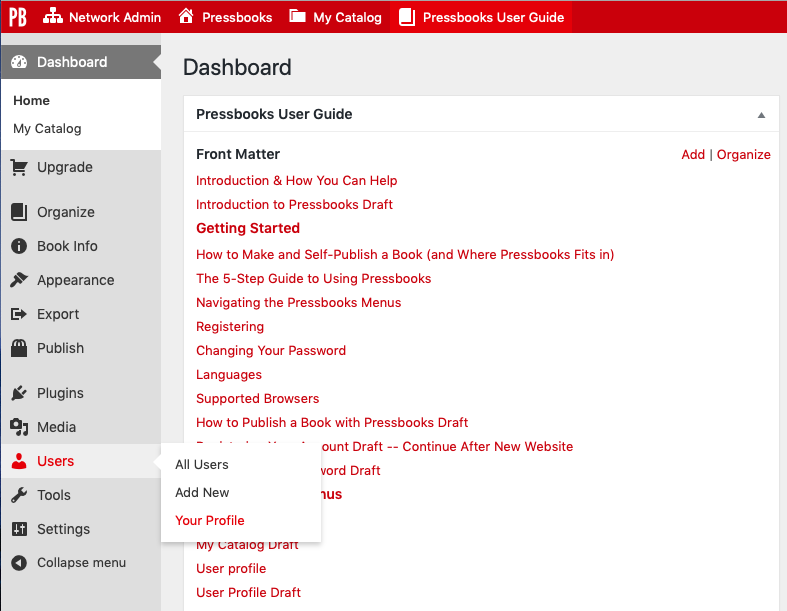
Task: Click the Front Matter heading text
Action: pos(238,154)
